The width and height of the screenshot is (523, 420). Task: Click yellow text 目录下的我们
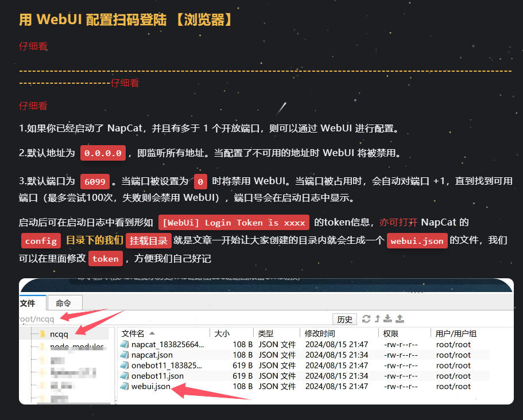95,240
